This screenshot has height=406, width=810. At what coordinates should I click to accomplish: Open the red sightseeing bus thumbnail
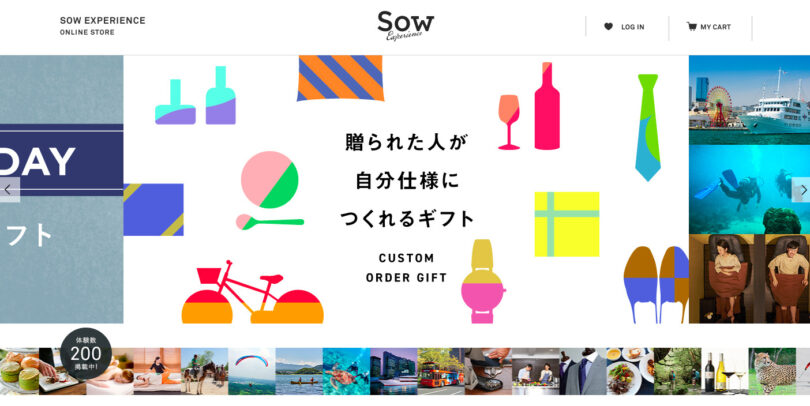point(441,371)
